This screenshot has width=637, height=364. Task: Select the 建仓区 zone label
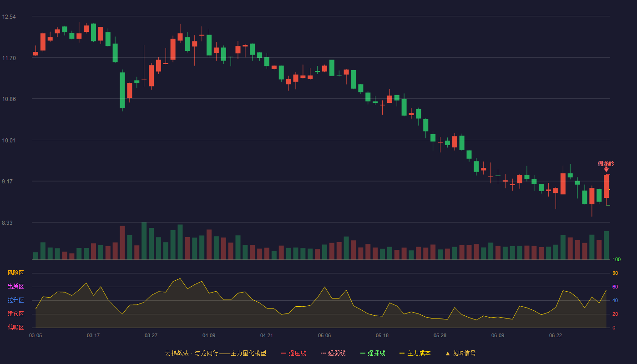(15, 314)
